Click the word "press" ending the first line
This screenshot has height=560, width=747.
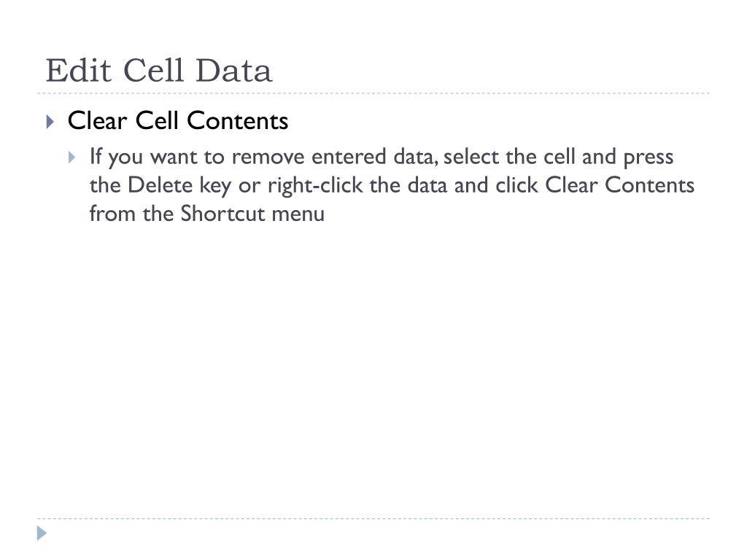click(649, 158)
